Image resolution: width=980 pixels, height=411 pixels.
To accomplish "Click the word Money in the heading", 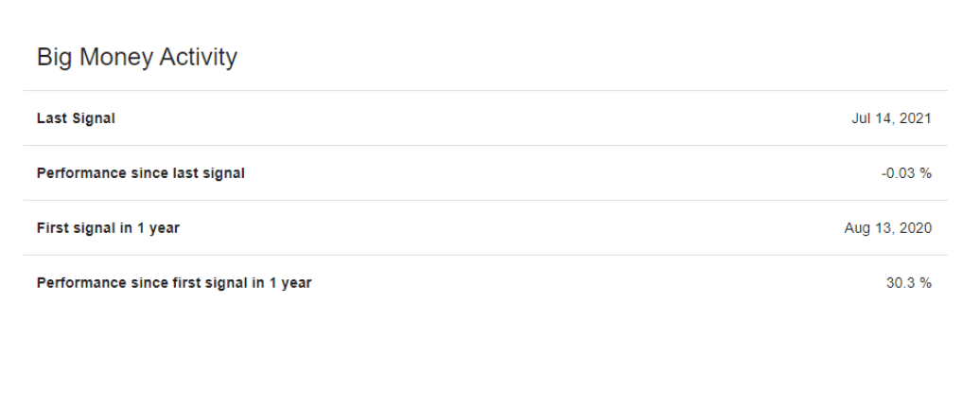I will (x=115, y=58).
